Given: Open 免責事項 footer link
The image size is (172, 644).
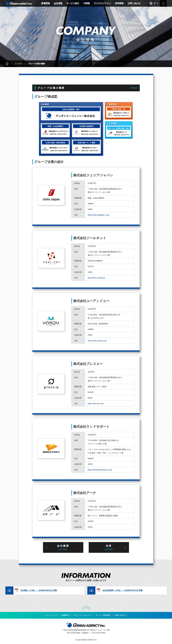Looking at the screenshot, I should pyautogui.click(x=65, y=615).
